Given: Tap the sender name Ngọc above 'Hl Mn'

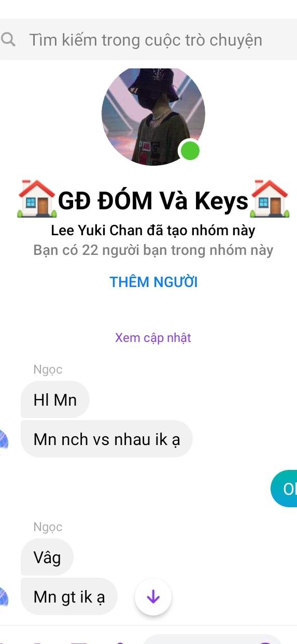Looking at the screenshot, I should point(48,369).
